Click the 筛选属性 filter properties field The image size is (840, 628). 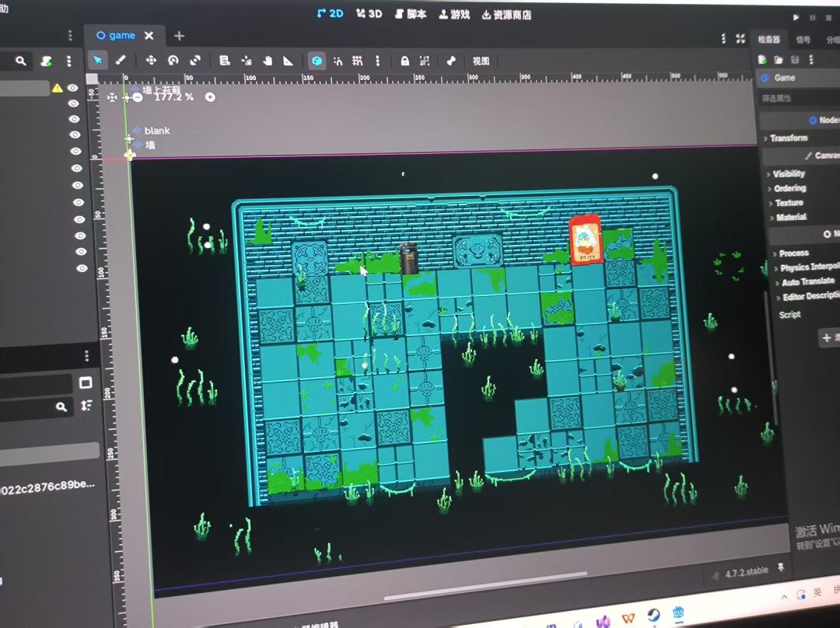pos(800,99)
